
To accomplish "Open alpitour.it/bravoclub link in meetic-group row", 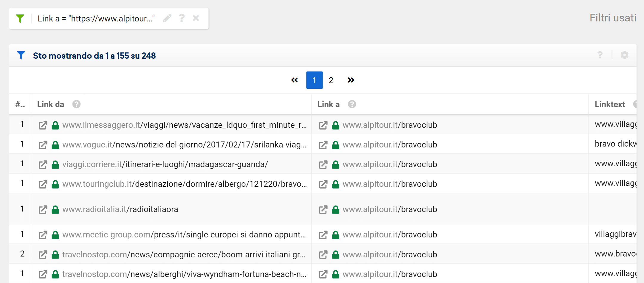I will click(x=390, y=235).
